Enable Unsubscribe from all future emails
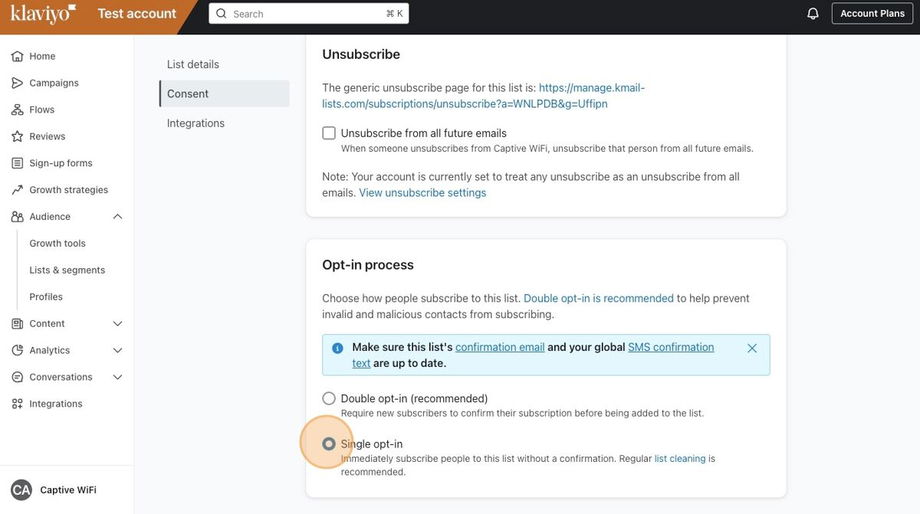Viewport: 920px width, 514px height. click(329, 133)
